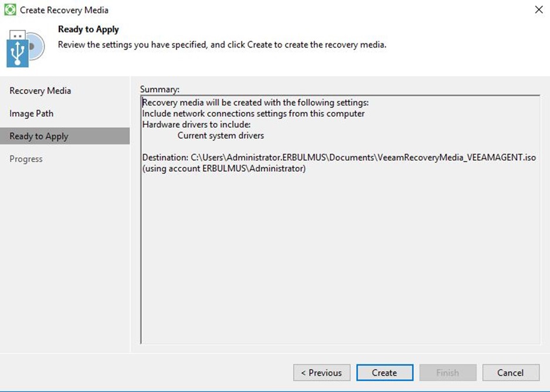Go to the Recovery Media step
Image resolution: width=550 pixels, height=392 pixels.
point(40,91)
